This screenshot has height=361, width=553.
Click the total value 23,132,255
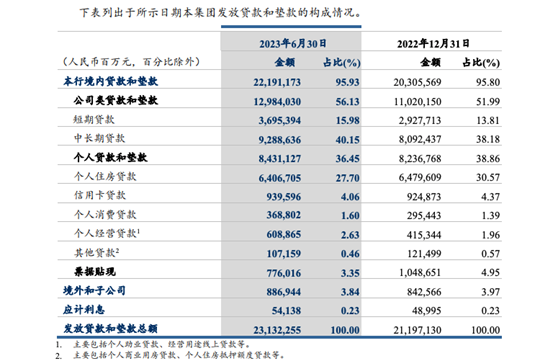(x=277, y=330)
